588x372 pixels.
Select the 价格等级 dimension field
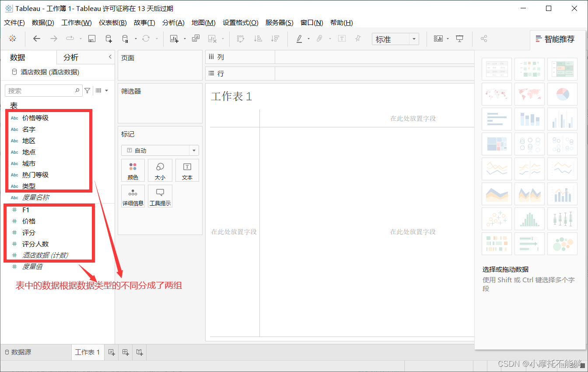coord(35,118)
